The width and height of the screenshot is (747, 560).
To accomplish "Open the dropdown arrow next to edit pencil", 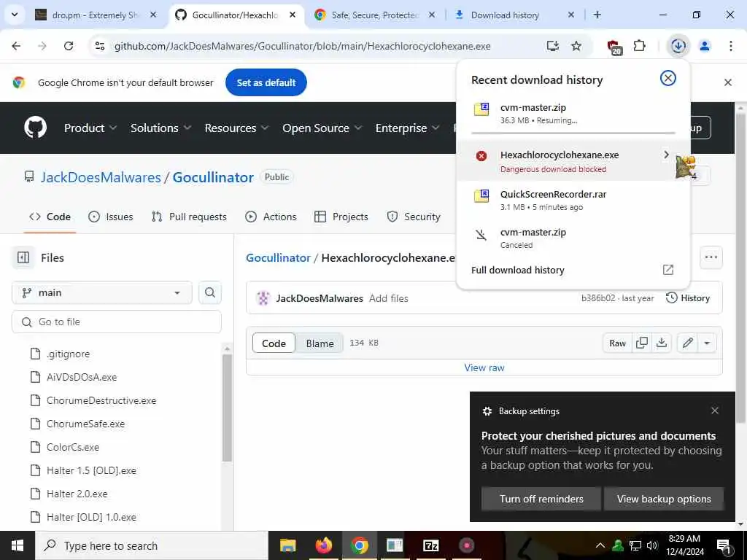I will point(707,343).
